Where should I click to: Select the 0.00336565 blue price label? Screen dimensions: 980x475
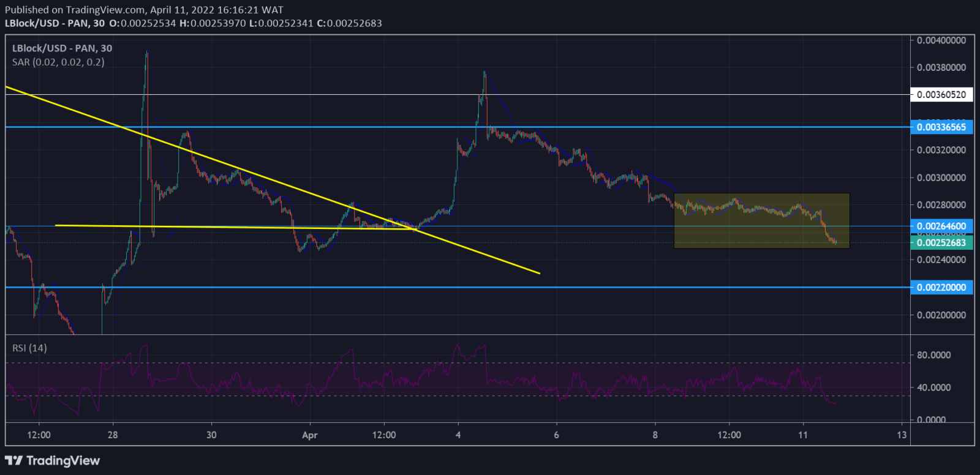tap(941, 127)
